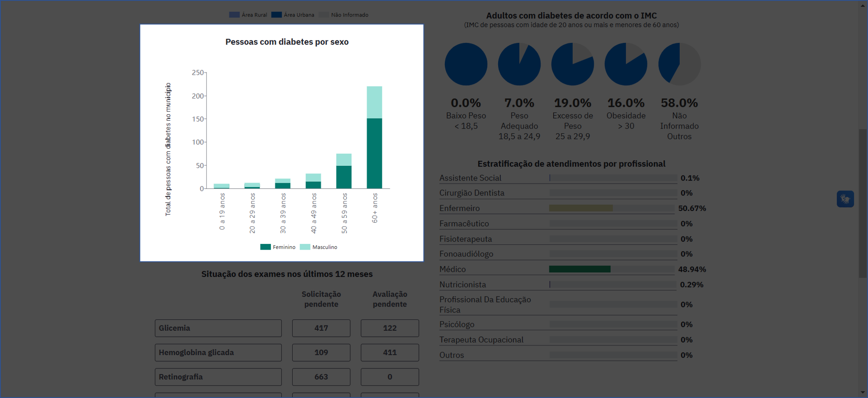This screenshot has height=398, width=868.
Task: Click the 30 a 39 anos bar
Action: (x=283, y=184)
